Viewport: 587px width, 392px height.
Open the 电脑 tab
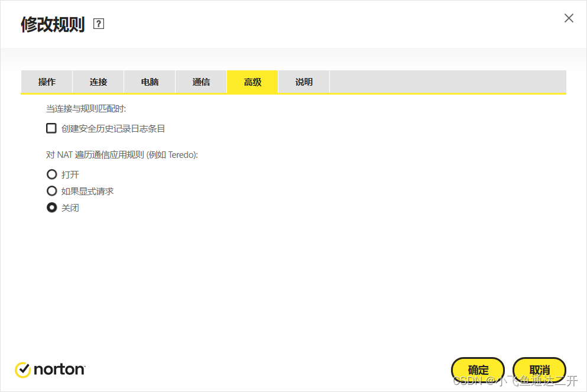149,82
